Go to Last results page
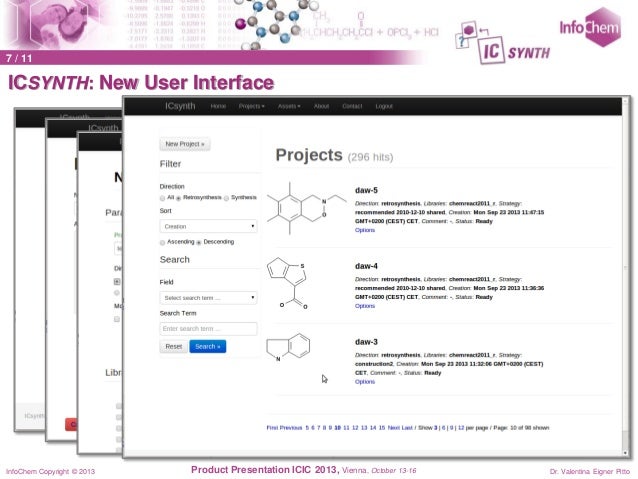The width and height of the screenshot is (638, 479). point(407,428)
